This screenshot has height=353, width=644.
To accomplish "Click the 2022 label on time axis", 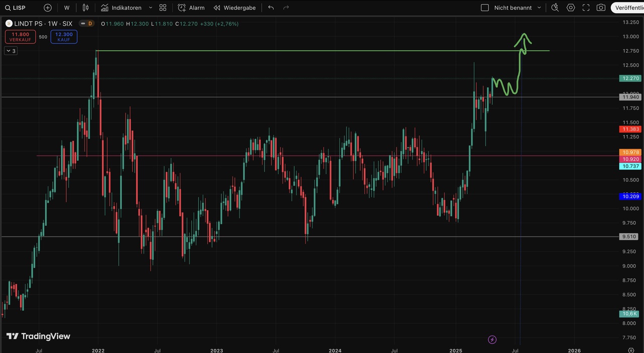I will pos(98,350).
